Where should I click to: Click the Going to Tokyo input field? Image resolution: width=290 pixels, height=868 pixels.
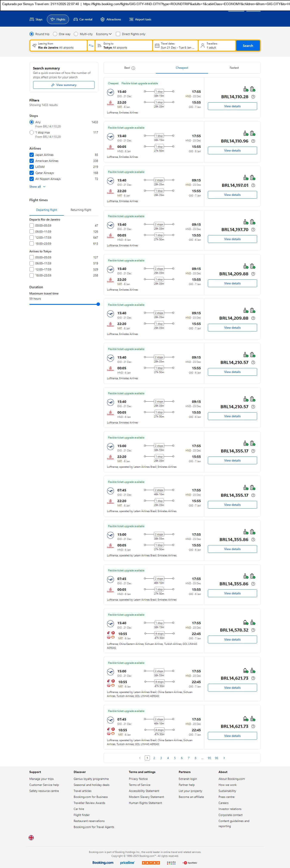tap(124, 46)
